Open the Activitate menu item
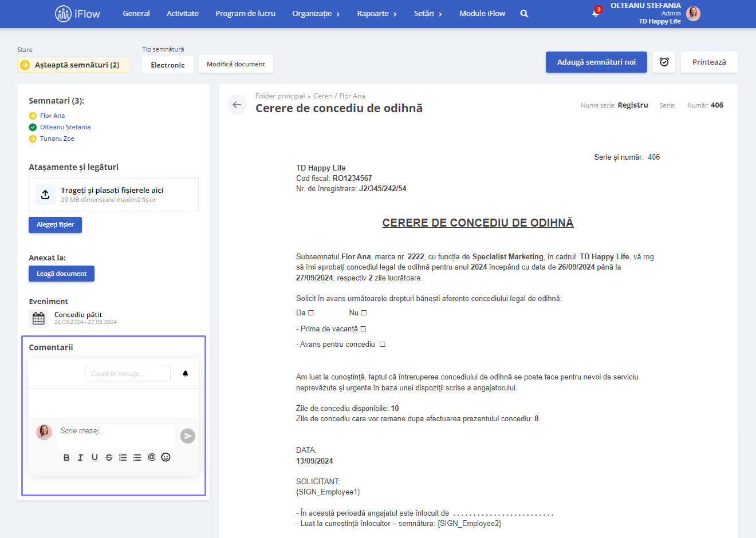Image resolution: width=756 pixels, height=538 pixels. (183, 14)
